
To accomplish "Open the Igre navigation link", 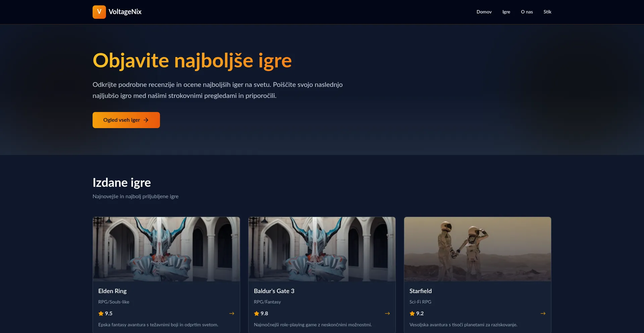I will [506, 12].
